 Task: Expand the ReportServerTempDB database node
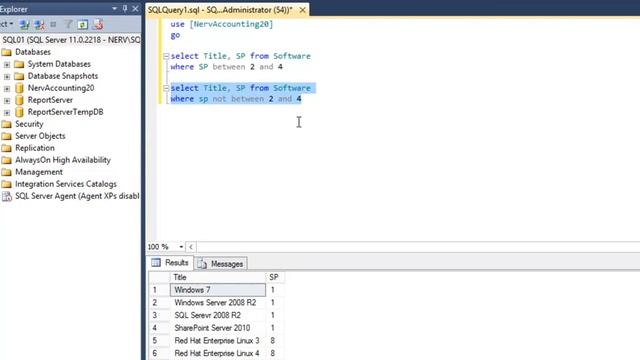point(7,112)
